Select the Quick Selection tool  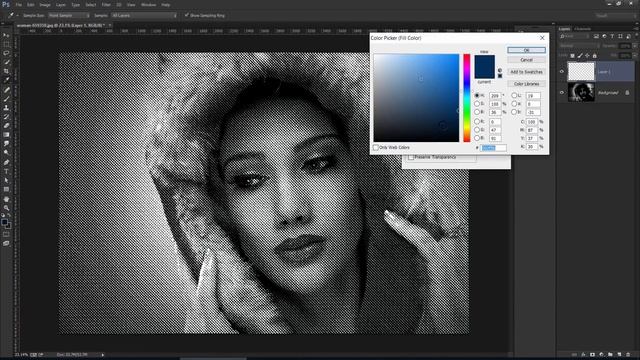point(6,62)
